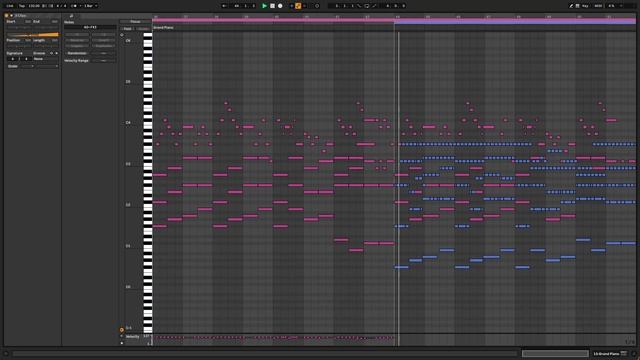
Task: Open the Scale root note dropdown
Action: 27,66
